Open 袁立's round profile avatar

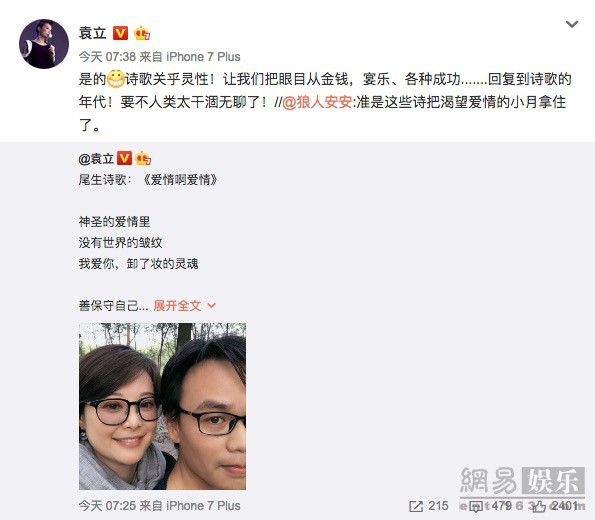click(x=44, y=44)
